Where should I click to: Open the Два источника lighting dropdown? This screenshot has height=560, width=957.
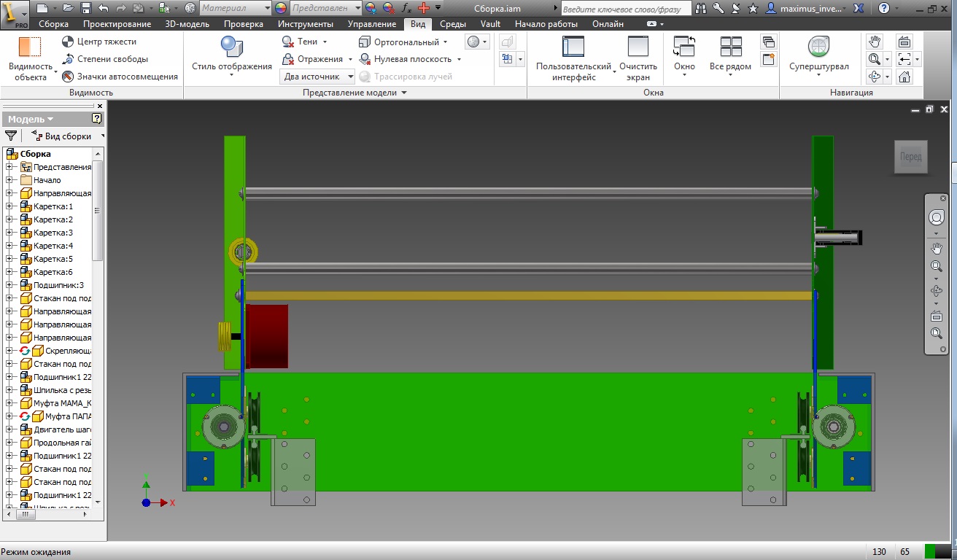point(350,77)
